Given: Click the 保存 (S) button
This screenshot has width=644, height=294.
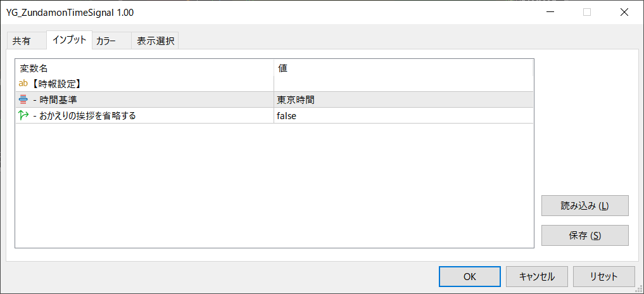Looking at the screenshot, I should coord(584,236).
